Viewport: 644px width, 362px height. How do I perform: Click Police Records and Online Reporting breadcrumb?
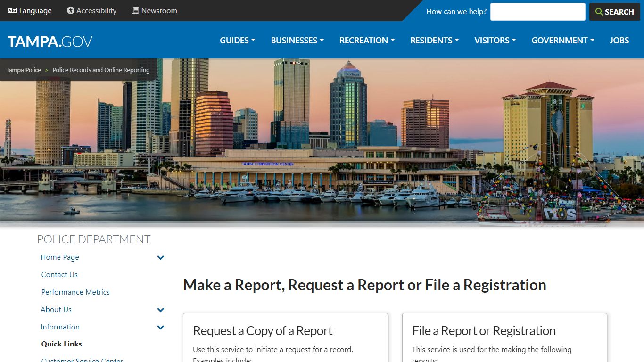(101, 70)
